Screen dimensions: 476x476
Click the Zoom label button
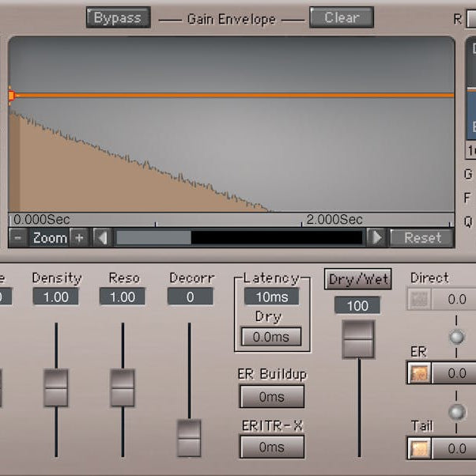click(50, 238)
